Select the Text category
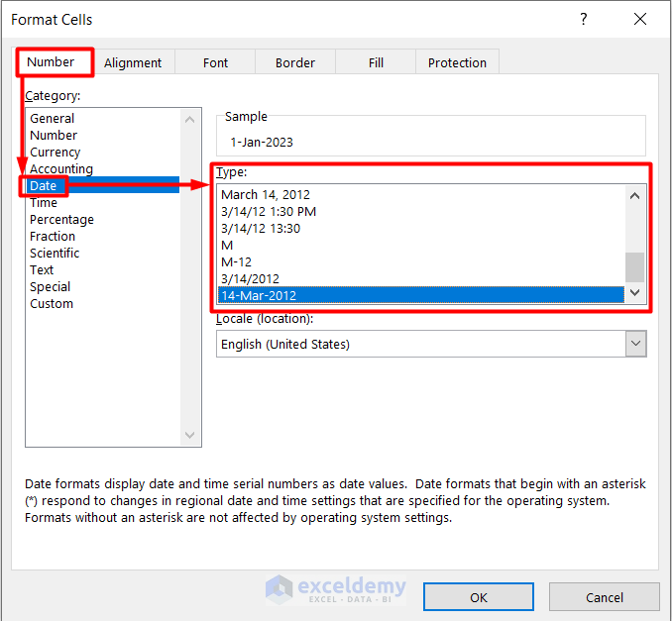This screenshot has height=621, width=672. (x=103, y=269)
